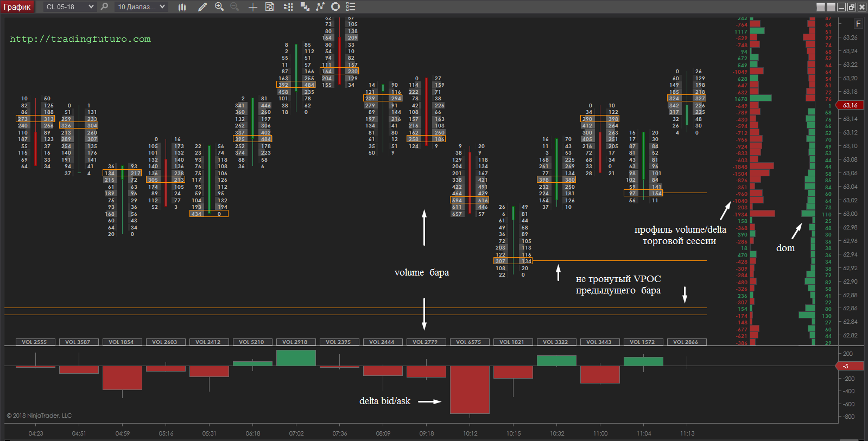Image resolution: width=868 pixels, height=441 pixels.
Task: Open the chart Properties list icon
Action: click(351, 7)
